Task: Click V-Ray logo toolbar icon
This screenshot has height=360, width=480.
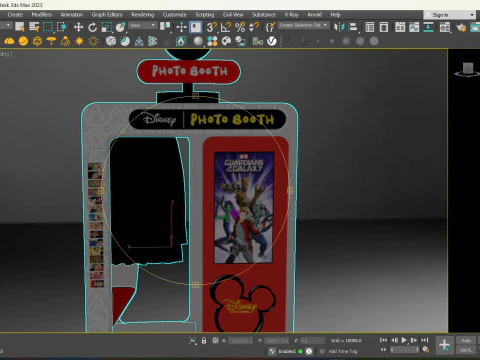Action: [272, 41]
